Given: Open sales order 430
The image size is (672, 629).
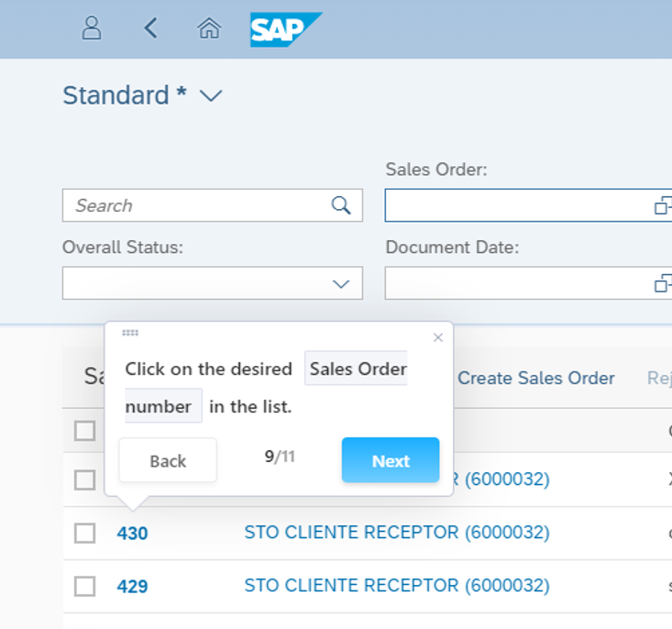Looking at the screenshot, I should 132,534.
